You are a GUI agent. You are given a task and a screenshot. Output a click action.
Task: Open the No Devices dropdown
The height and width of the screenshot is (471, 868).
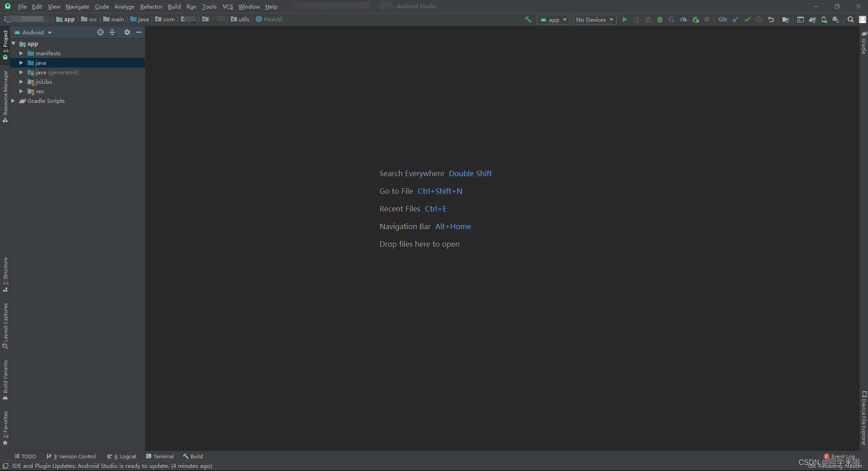(595, 19)
